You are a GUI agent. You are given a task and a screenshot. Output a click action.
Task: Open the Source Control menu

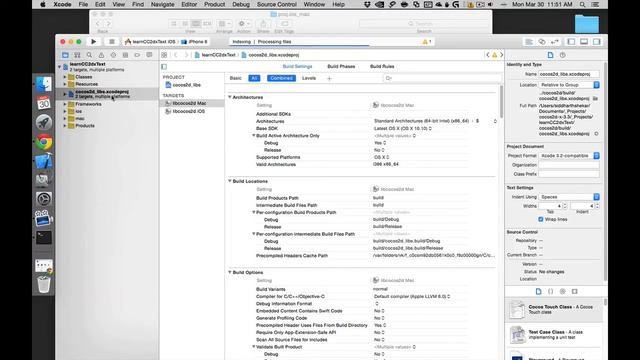277,4
